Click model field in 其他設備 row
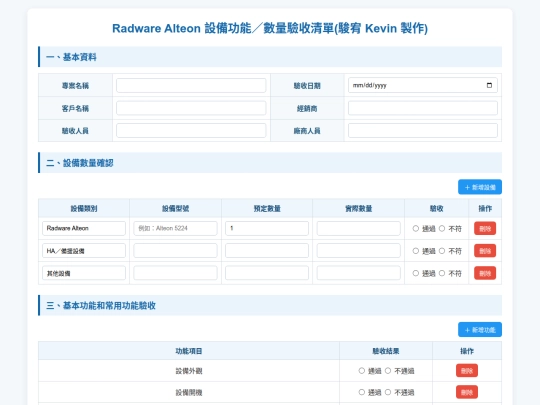This screenshot has height=405, width=540. click(x=175, y=273)
